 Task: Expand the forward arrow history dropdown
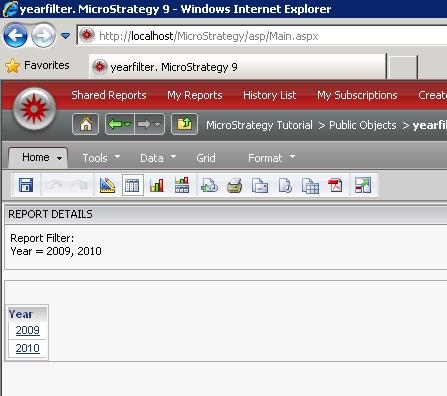click(157, 125)
